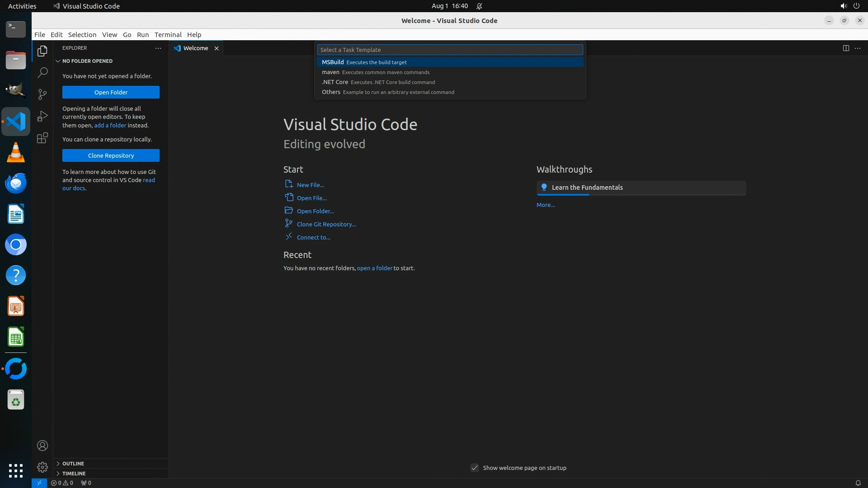Image resolution: width=868 pixels, height=488 pixels.
Task: Click the Accounts icon
Action: [42, 446]
